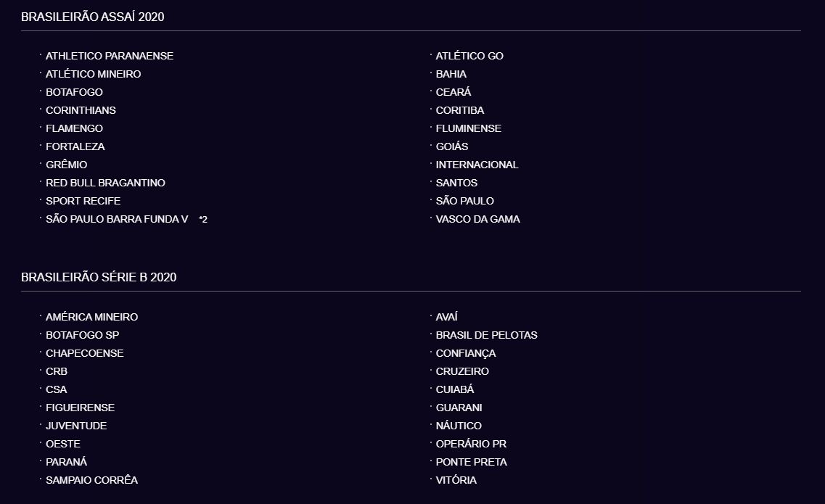Select Operário PR from the list
825x504 pixels.
(471, 444)
